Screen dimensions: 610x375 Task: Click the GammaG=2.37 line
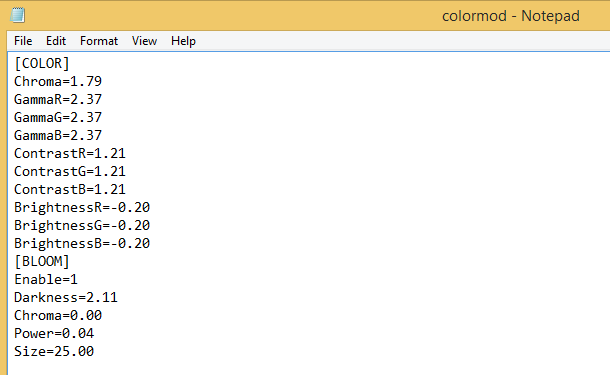tap(58, 117)
